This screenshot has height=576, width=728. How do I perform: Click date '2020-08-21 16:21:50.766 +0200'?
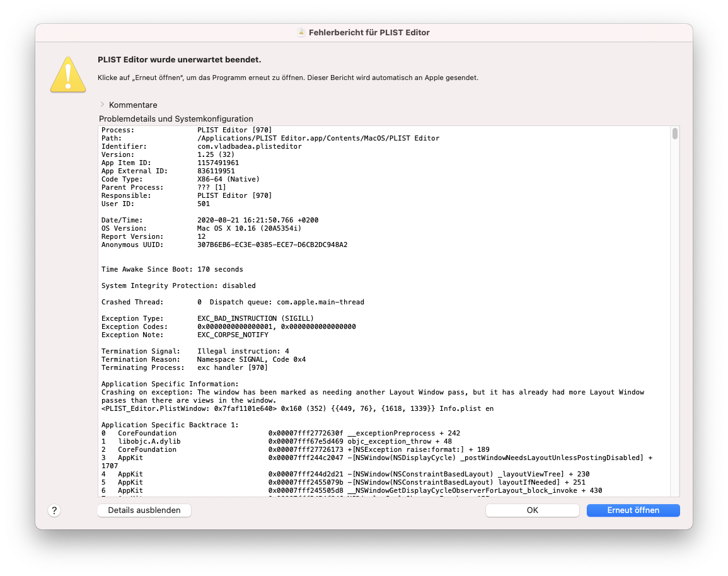(x=258, y=220)
